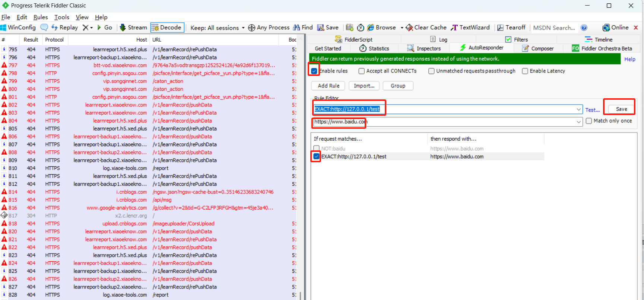Screen dimensions: 644x300
Task: Click the timer stopwatch toolbar icon
Action: click(x=361, y=28)
